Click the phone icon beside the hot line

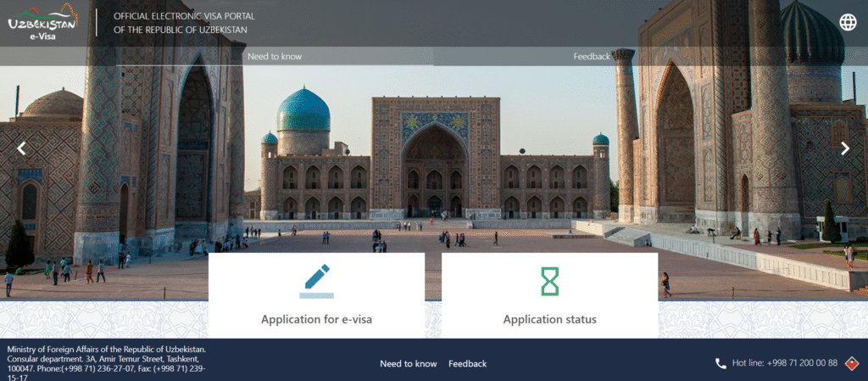point(721,363)
